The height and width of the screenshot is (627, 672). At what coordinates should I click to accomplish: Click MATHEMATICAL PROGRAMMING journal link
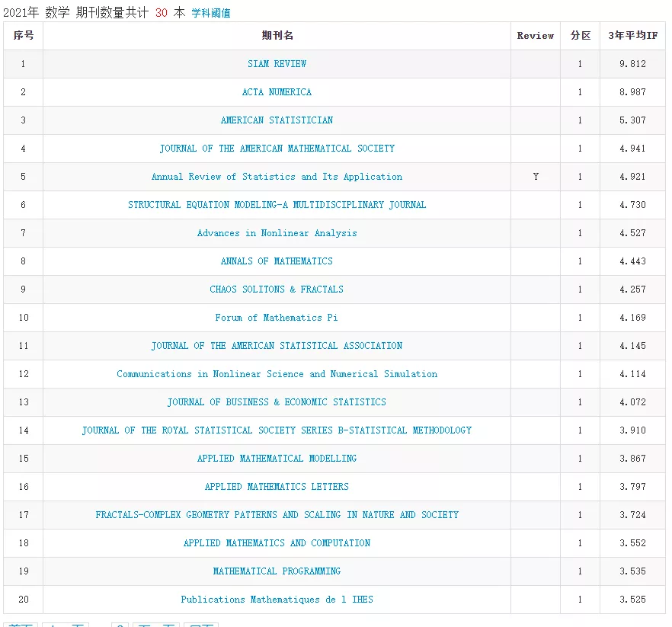[277, 571]
